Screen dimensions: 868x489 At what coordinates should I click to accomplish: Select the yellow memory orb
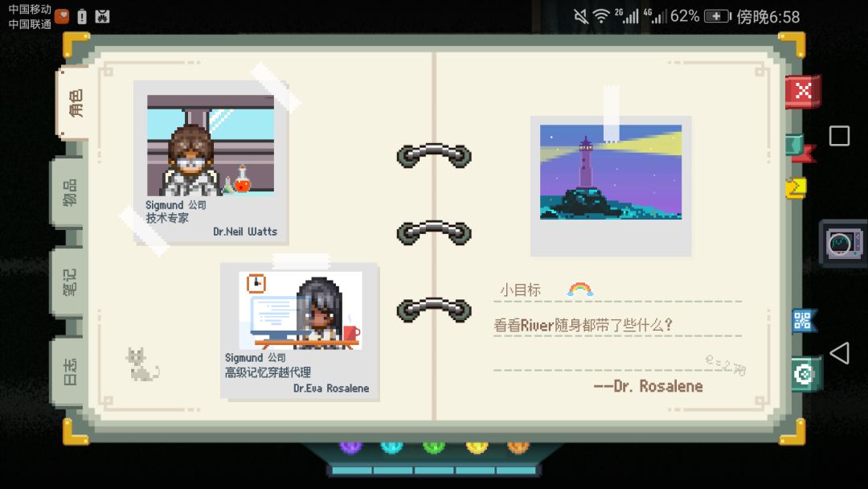477,446
